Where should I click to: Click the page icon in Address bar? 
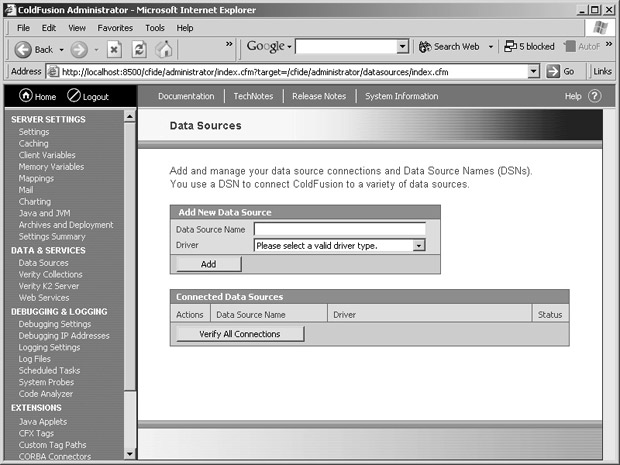coord(53,72)
